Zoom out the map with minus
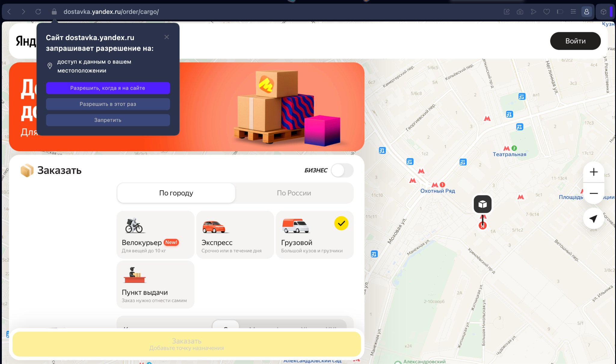 pyautogui.click(x=593, y=193)
